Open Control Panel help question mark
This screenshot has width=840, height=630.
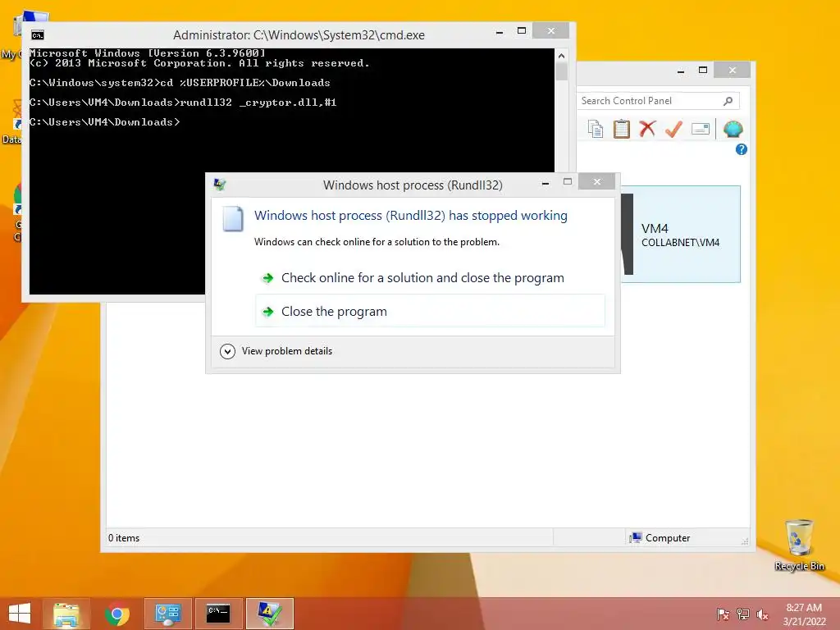point(742,149)
